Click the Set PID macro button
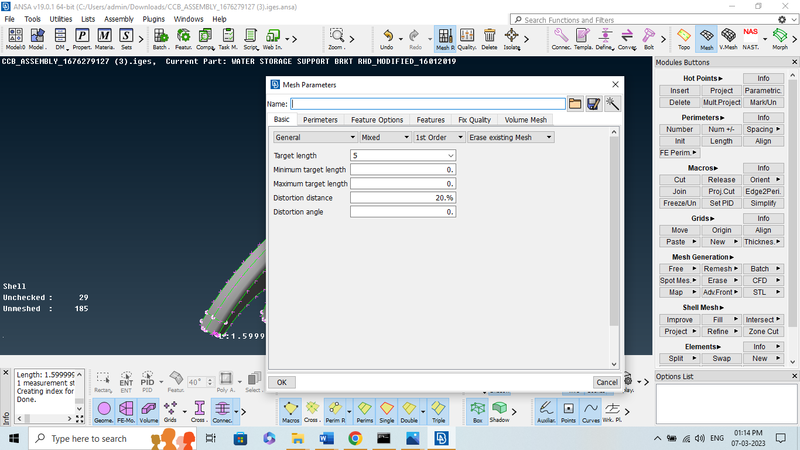Viewport: 800px width, 450px height. pos(721,203)
